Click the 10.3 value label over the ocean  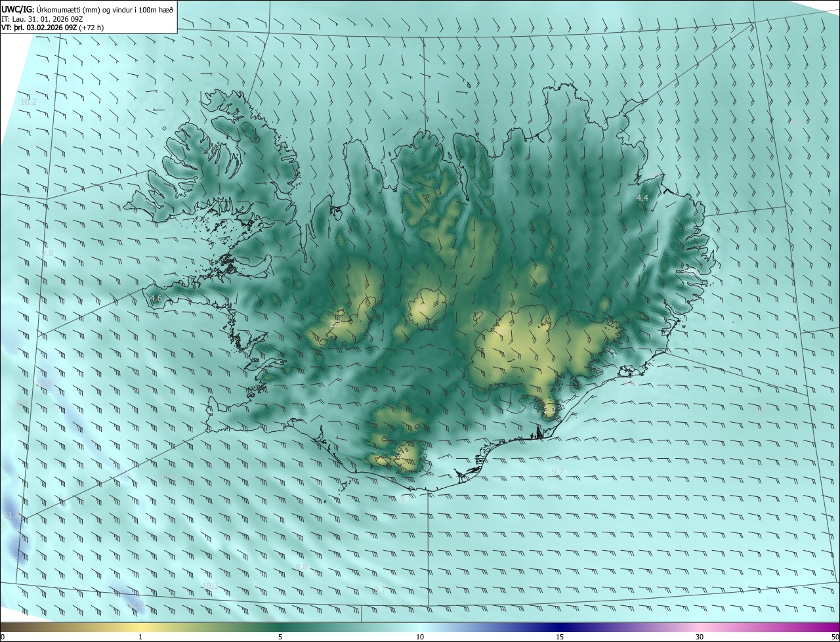coord(210,586)
